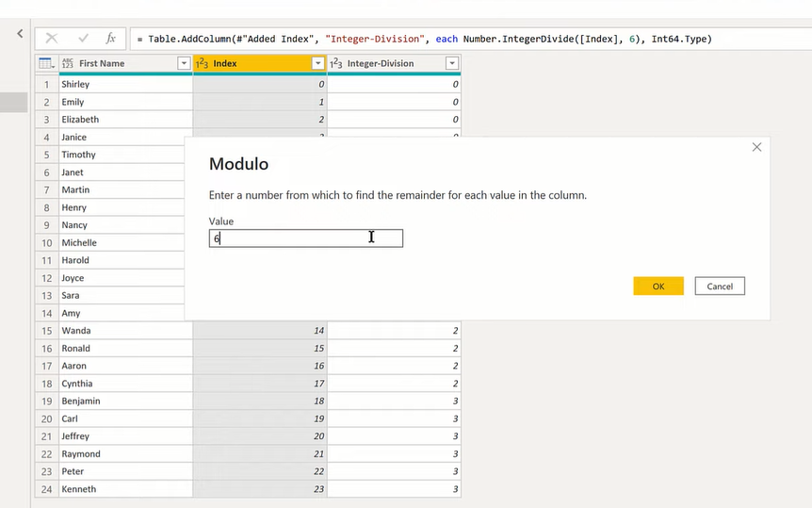Viewport: 812px width, 508px height.
Task: Click the Modulo Value input field
Action: click(306, 238)
